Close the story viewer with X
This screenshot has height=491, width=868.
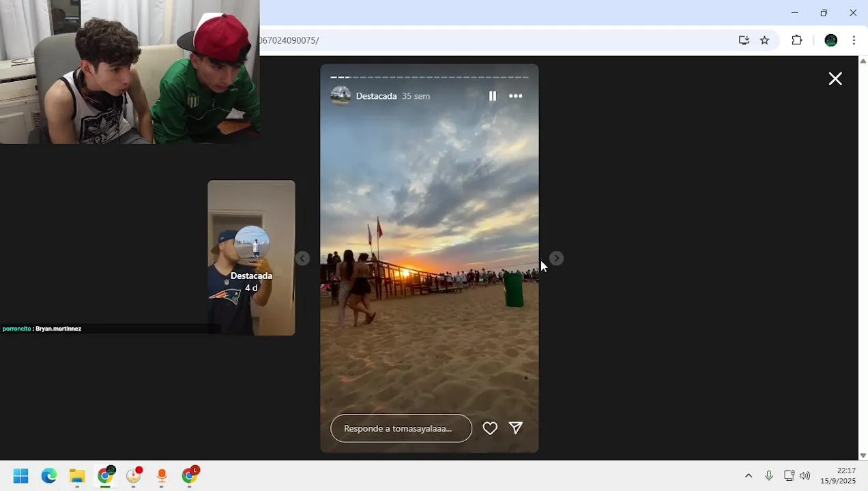point(835,79)
